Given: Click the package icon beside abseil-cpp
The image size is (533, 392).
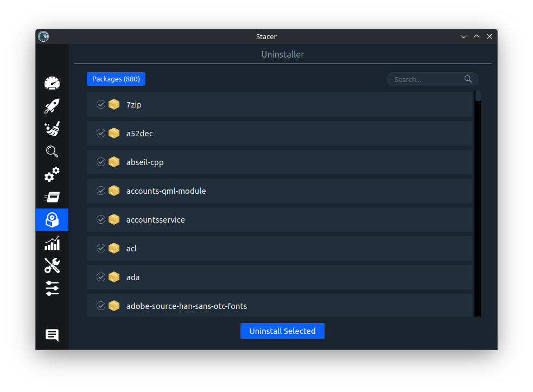Looking at the screenshot, I should [114, 162].
